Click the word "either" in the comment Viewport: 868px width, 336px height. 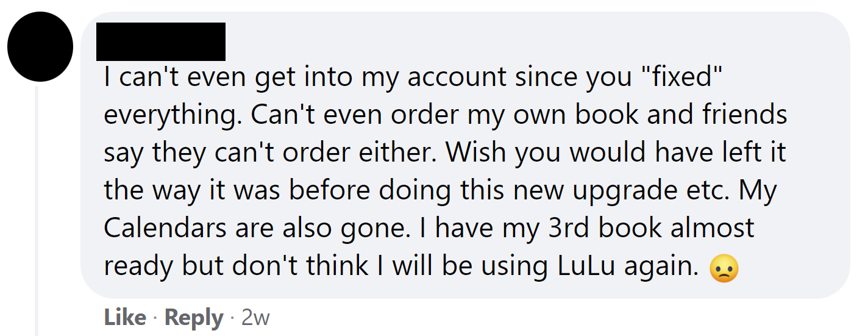[402, 152]
